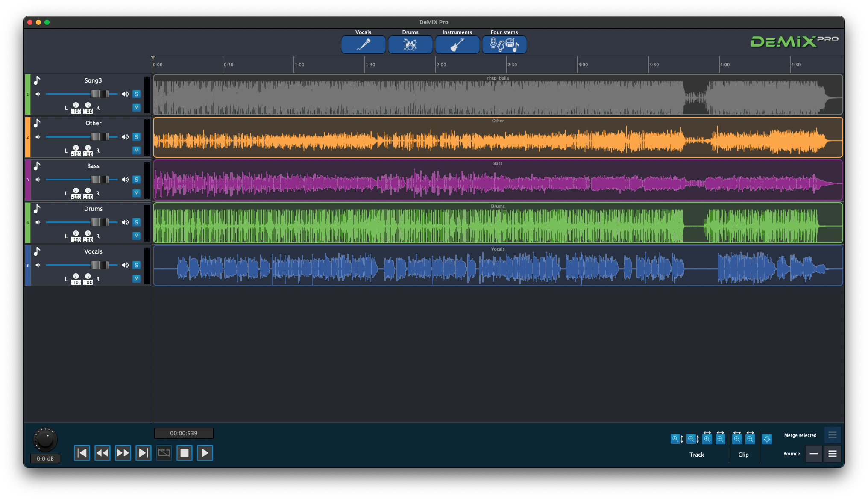
Task: Zoom out track horizontally
Action: pyautogui.click(x=721, y=438)
